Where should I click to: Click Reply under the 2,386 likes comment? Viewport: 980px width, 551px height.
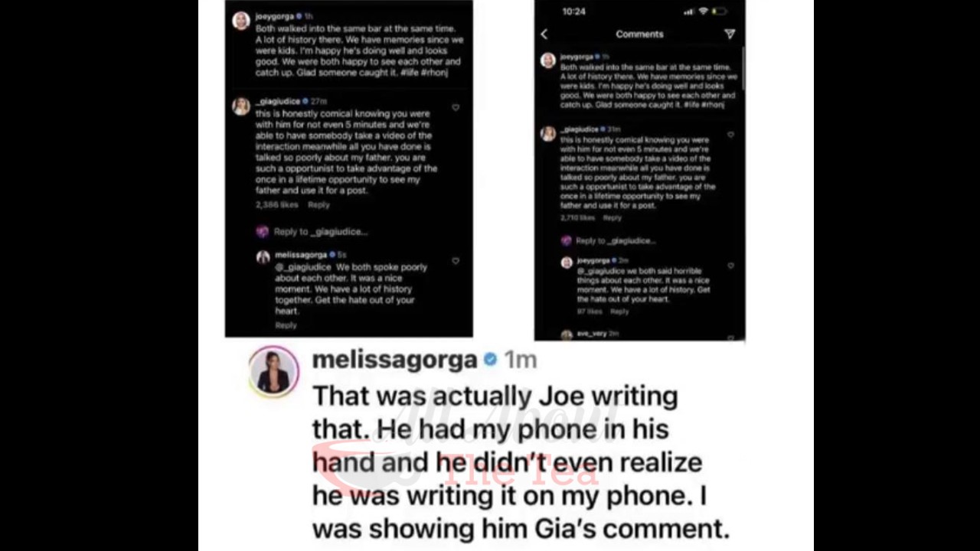tap(318, 205)
